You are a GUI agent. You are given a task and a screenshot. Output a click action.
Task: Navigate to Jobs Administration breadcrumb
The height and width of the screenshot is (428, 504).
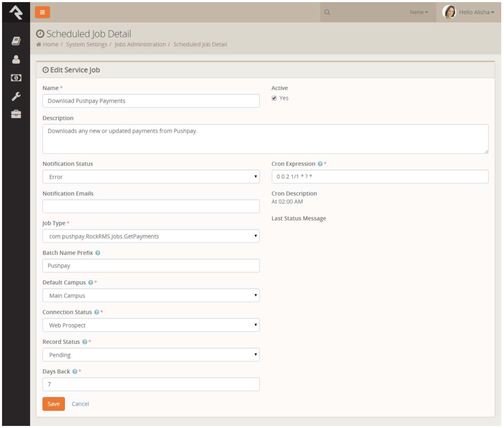click(141, 44)
